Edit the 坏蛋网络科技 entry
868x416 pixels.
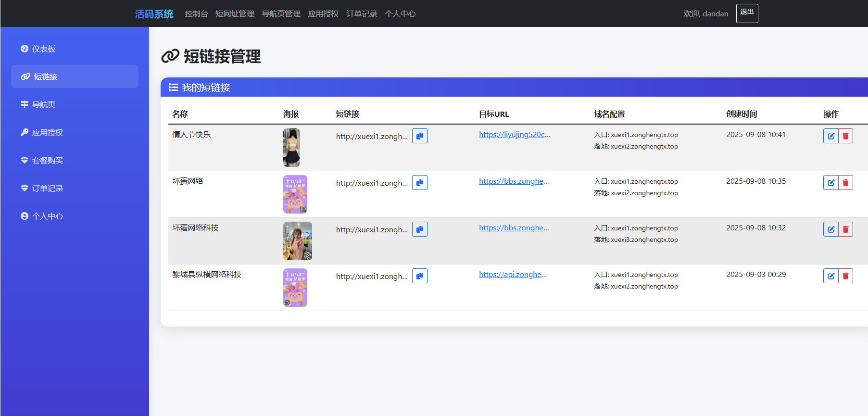[830, 229]
